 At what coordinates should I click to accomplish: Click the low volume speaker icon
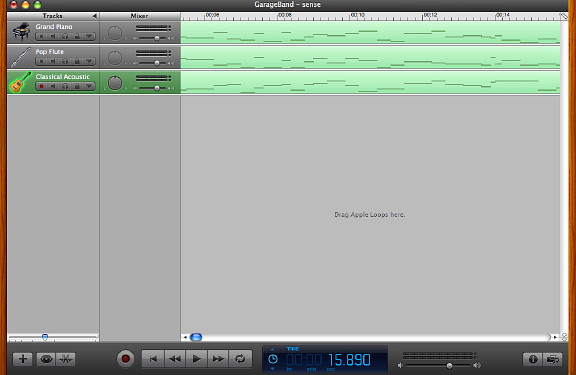[400, 365]
